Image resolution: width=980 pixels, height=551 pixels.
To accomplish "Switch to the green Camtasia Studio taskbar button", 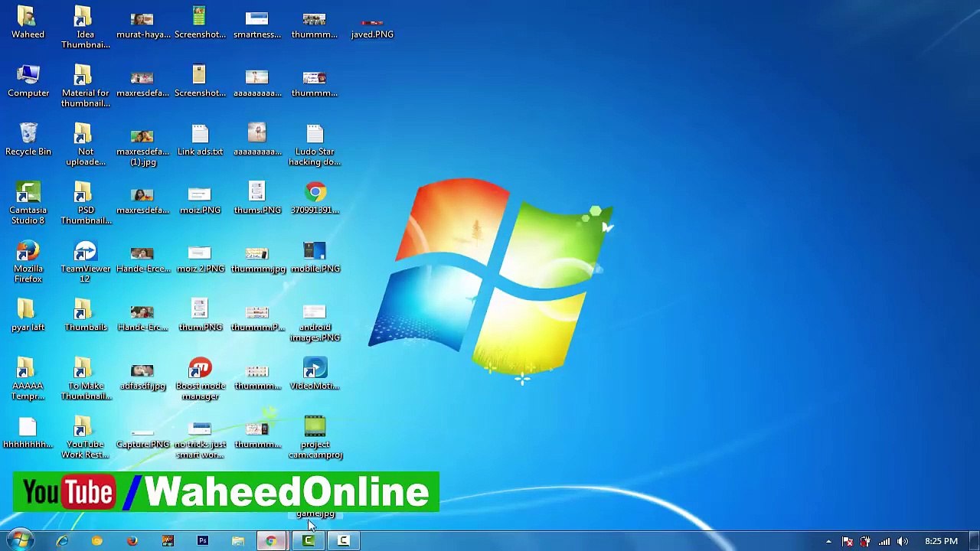I will tap(309, 541).
